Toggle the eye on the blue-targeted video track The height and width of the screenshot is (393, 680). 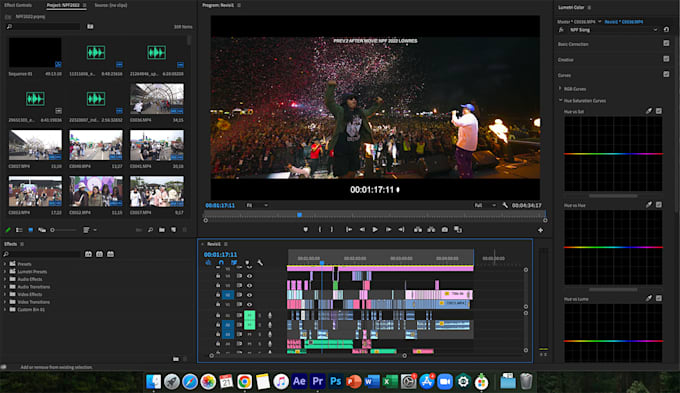tap(249, 295)
